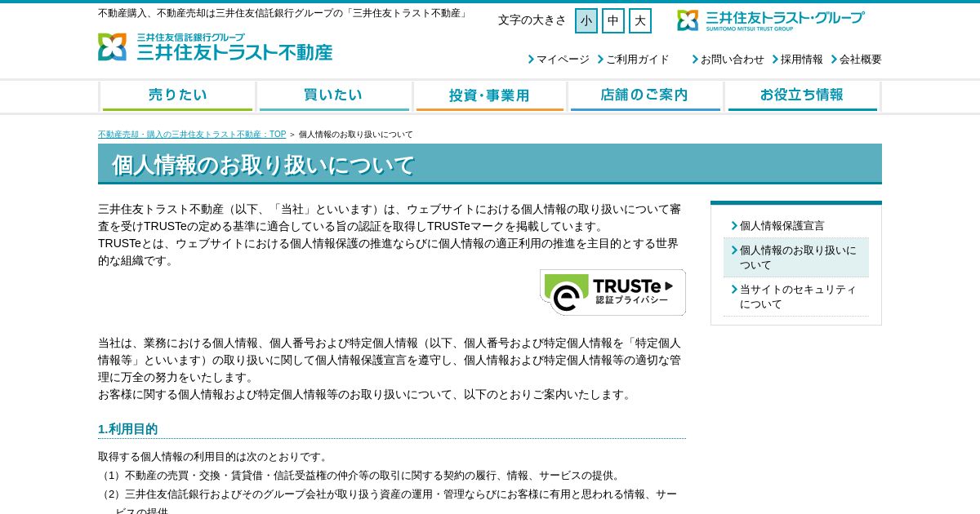Image resolution: width=980 pixels, height=514 pixels.
Task: Click the page title 個人情報のお取り扱いについて banner
Action: pyautogui.click(x=490, y=164)
